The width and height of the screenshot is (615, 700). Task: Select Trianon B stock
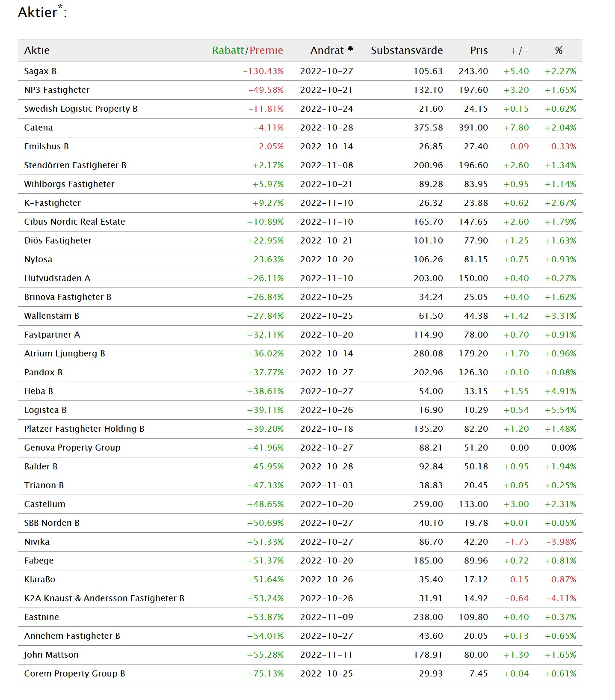[44, 485]
